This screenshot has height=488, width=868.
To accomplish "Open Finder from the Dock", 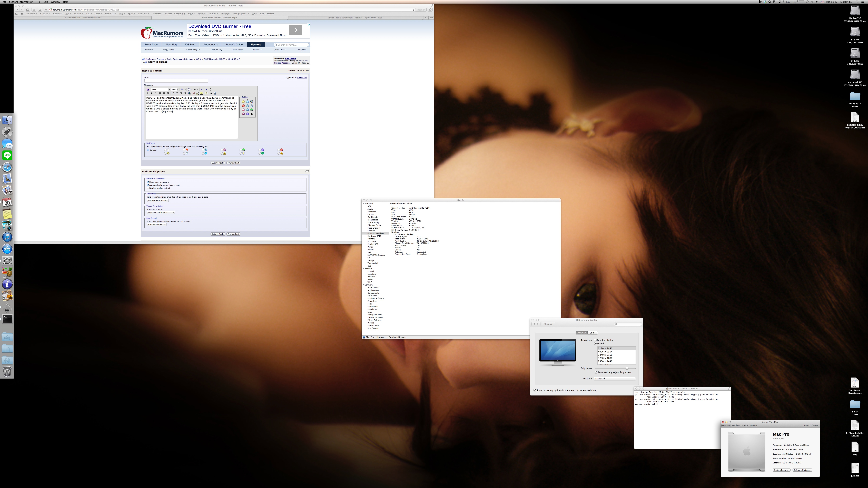I will (7, 120).
